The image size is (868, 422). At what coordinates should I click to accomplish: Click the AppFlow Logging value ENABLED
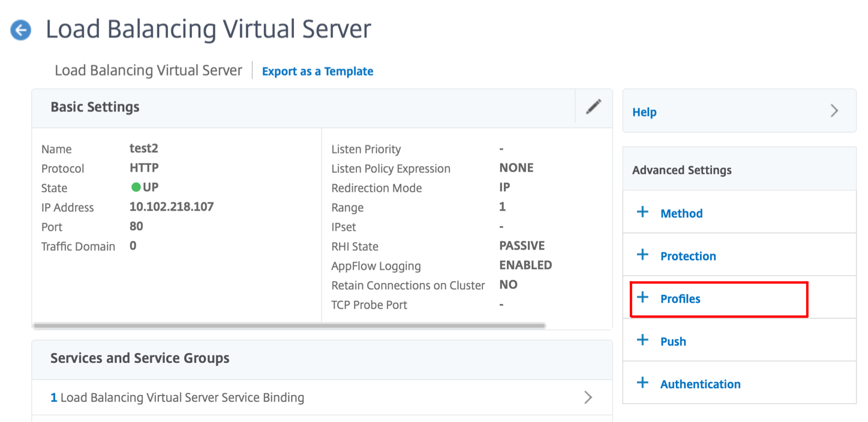525,265
